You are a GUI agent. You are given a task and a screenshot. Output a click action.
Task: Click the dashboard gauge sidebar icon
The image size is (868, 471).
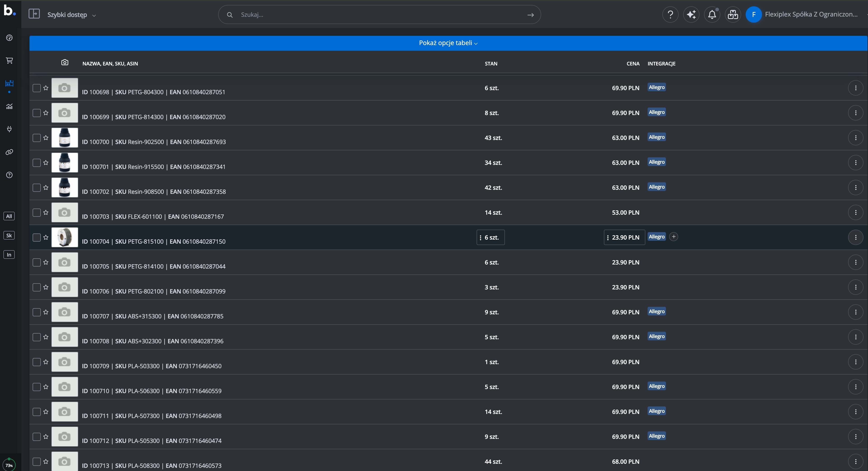[10, 38]
